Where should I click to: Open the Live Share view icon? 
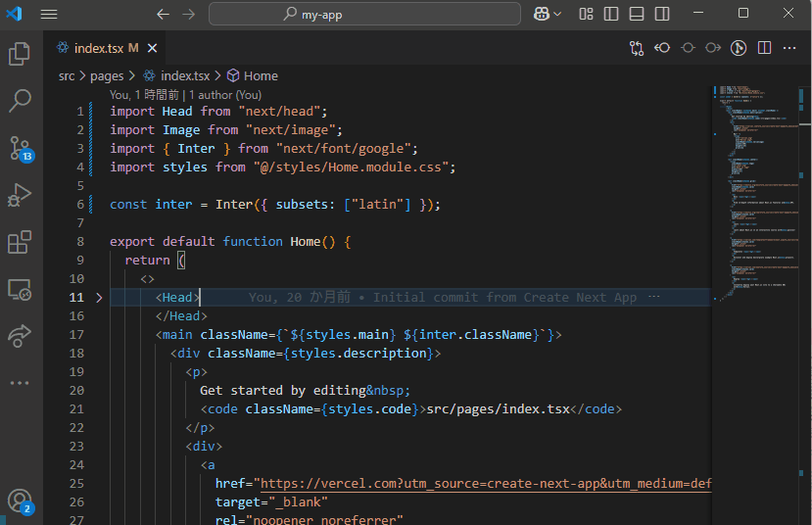(x=20, y=336)
